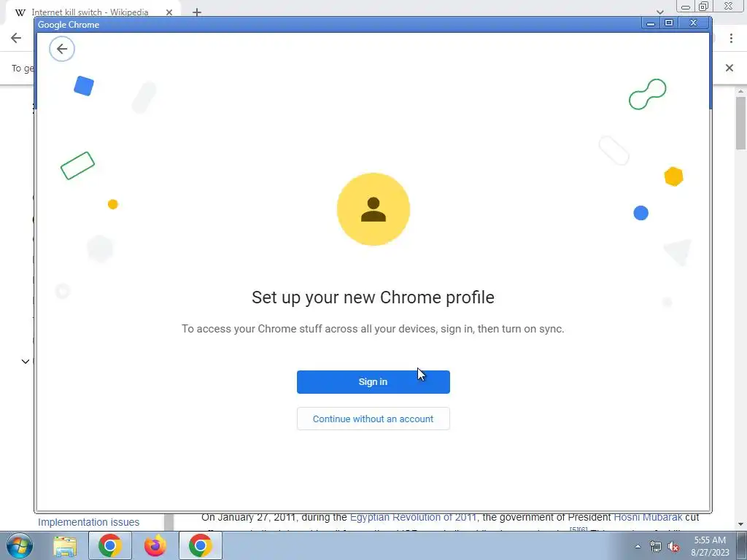This screenshot has height=560, width=747.
Task: Click browser back arrow in background Chrome window
Action: pos(16,38)
